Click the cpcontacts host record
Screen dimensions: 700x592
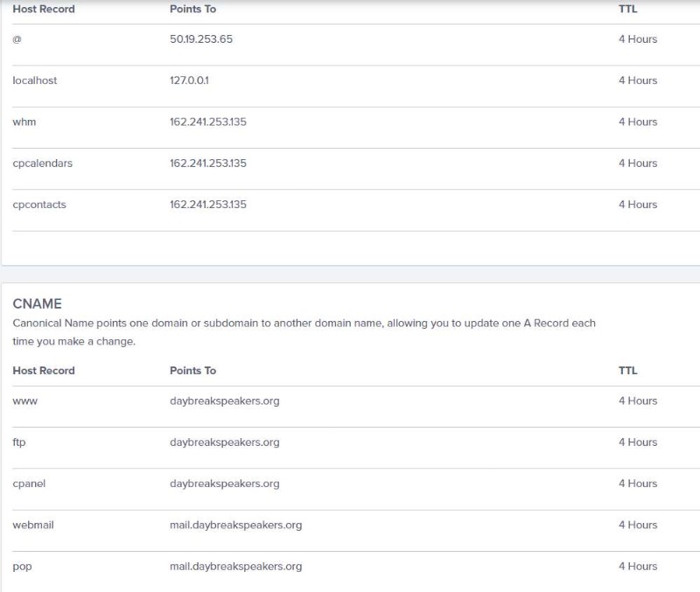(x=39, y=205)
